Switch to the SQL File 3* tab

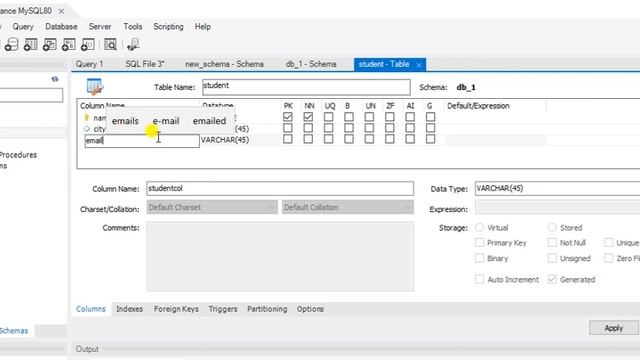point(145,64)
